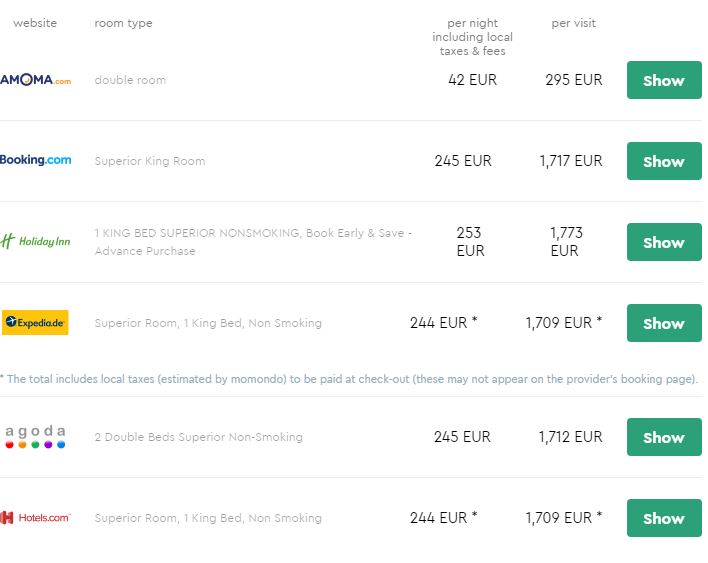Show the Expedia.de Superior Room deal
Image resolution: width=708 pixels, height=563 pixels.
coord(664,323)
